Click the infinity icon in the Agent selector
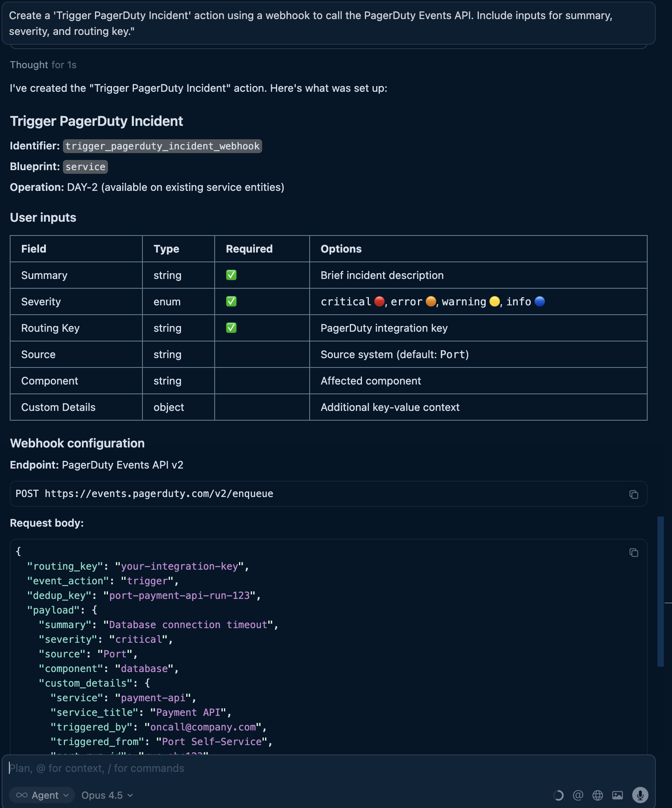The image size is (672, 808). coord(22,795)
